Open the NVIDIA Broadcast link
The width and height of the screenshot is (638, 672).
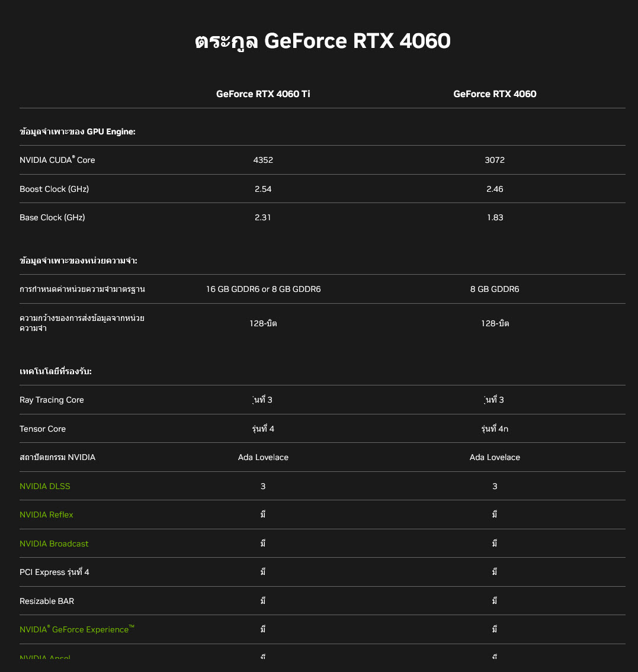54,544
